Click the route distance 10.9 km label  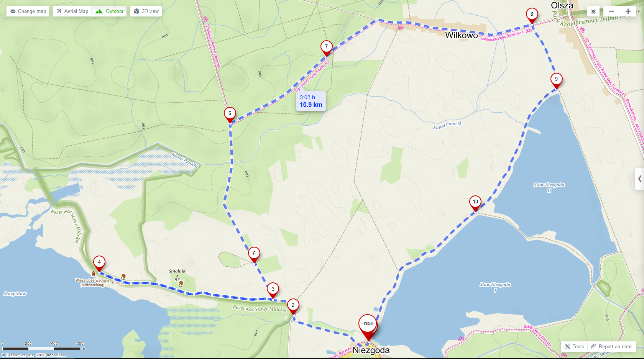(x=311, y=105)
